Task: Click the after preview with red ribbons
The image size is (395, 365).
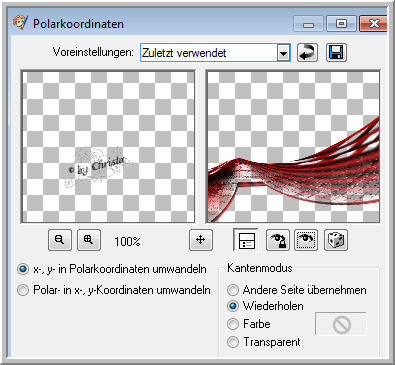Action: [x=293, y=147]
